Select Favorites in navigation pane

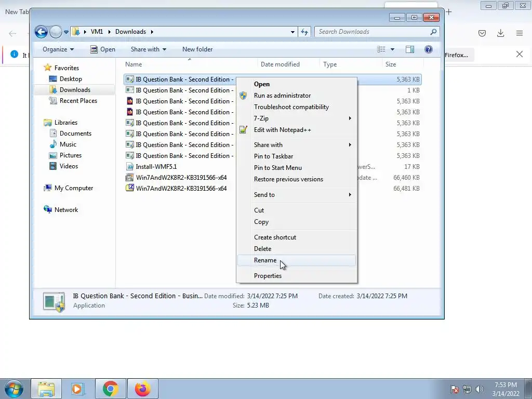coord(66,68)
